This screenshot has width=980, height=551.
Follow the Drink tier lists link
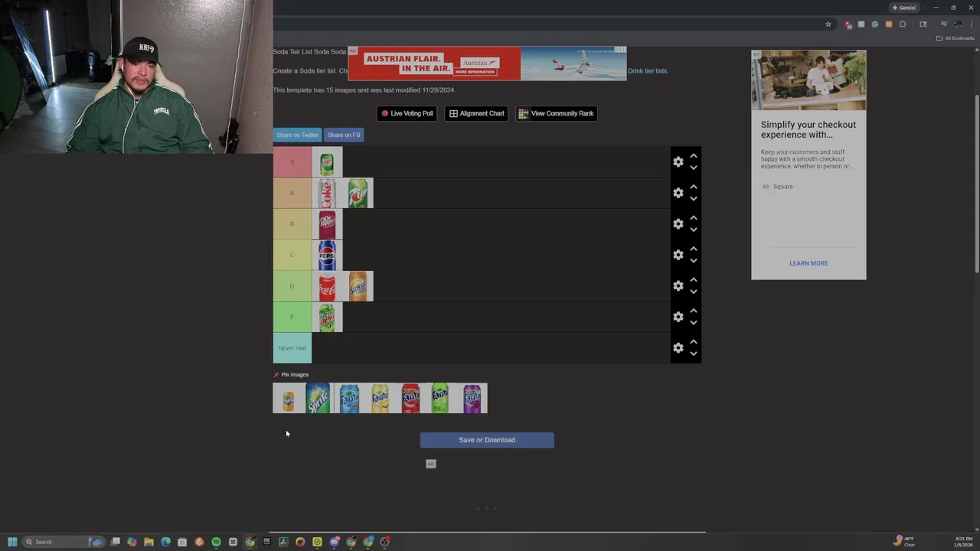[648, 70]
